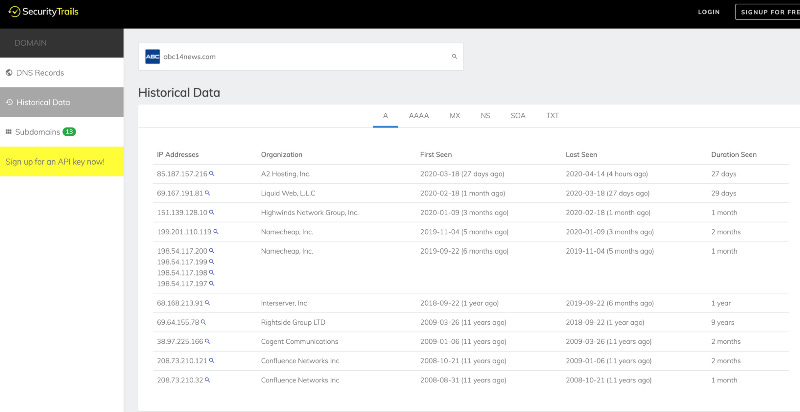The height and width of the screenshot is (412, 800).
Task: Click the Cogent Communications cell
Action: (x=299, y=341)
